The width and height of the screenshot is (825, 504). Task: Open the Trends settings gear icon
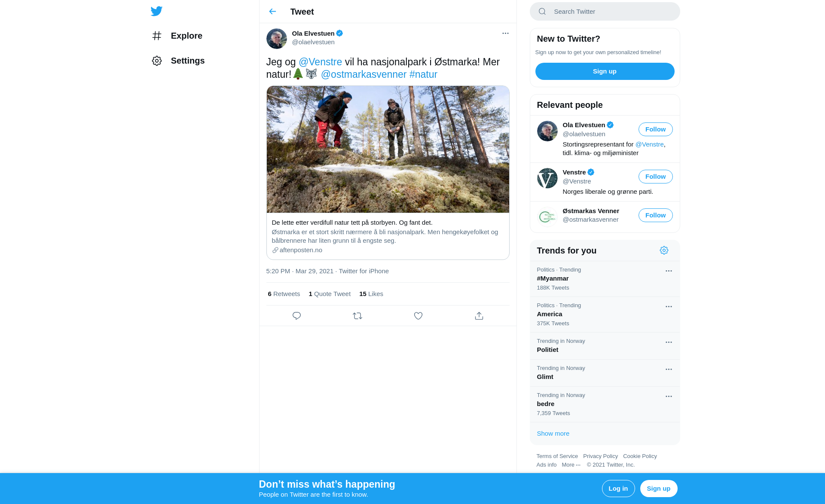click(664, 250)
